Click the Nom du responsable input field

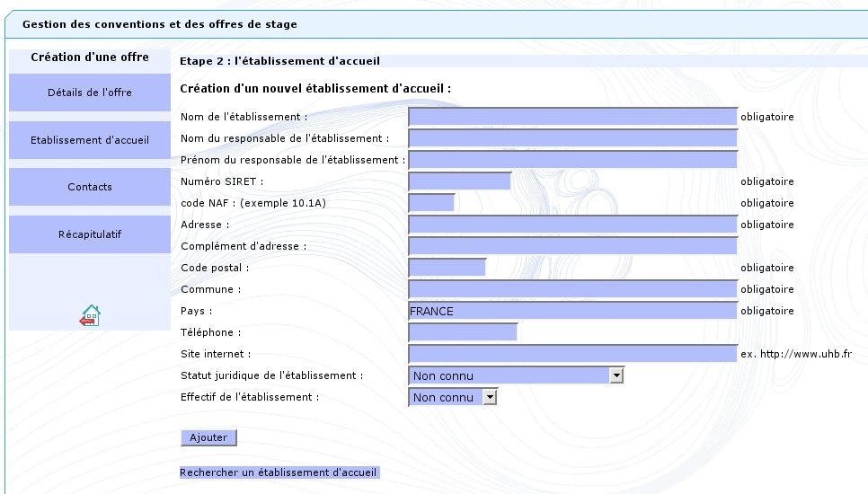click(572, 138)
